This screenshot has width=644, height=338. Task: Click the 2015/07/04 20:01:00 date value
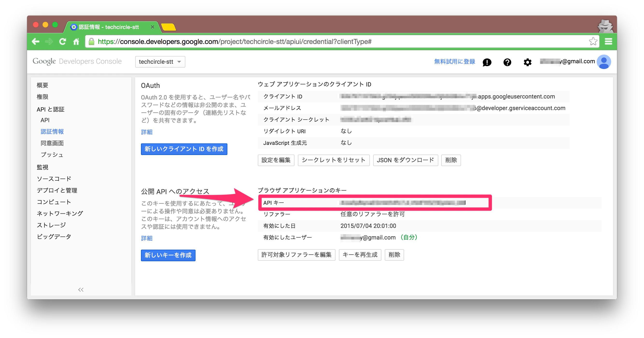click(368, 226)
